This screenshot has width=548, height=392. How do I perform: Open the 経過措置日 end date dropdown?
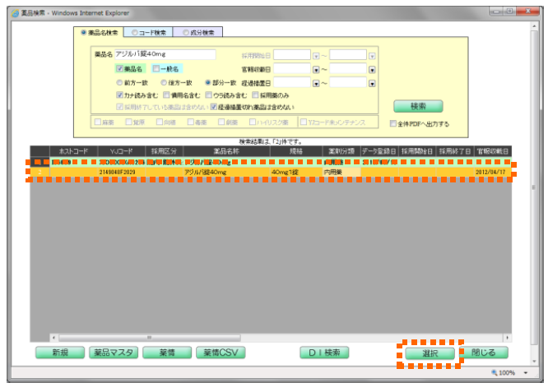click(x=372, y=83)
